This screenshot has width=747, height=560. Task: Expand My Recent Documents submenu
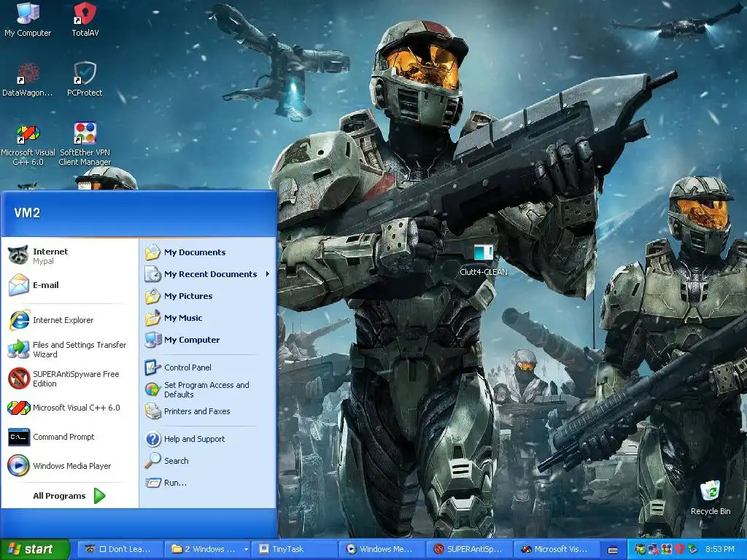point(208,274)
